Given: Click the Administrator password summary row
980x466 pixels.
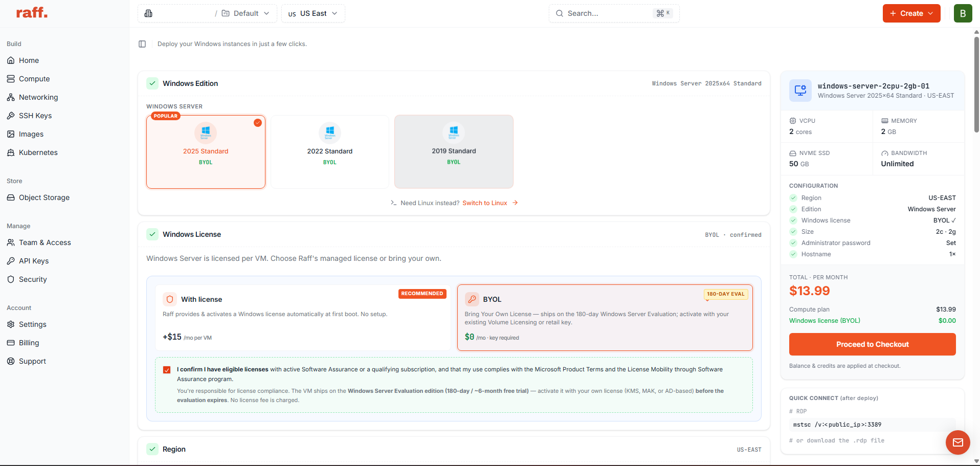Looking at the screenshot, I should pyautogui.click(x=872, y=243).
